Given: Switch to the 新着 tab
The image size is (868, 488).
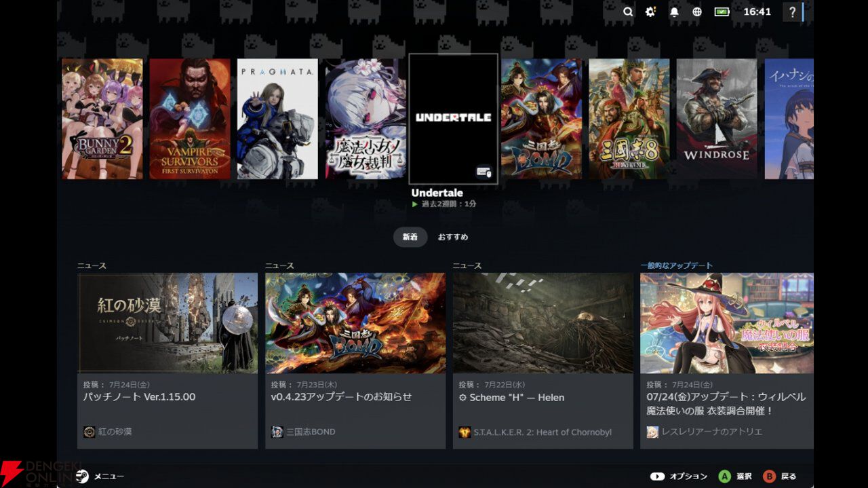Looking at the screenshot, I should tap(410, 237).
